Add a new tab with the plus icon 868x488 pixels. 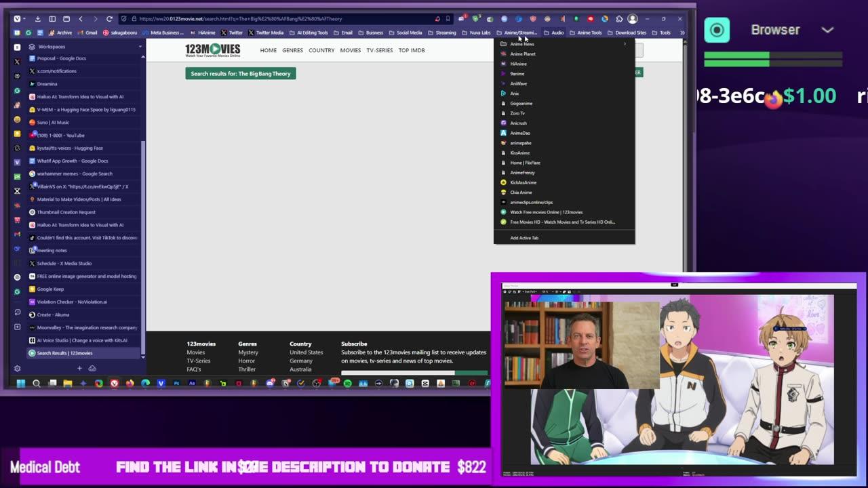tap(79, 368)
